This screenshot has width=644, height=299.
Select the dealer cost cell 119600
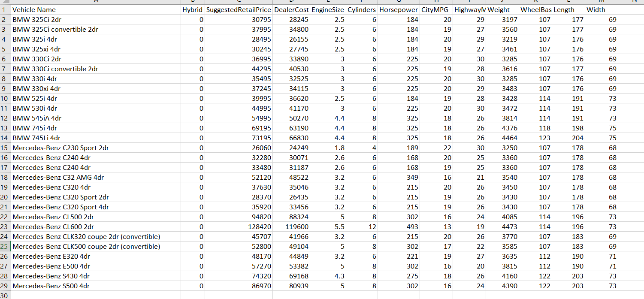pos(291,227)
